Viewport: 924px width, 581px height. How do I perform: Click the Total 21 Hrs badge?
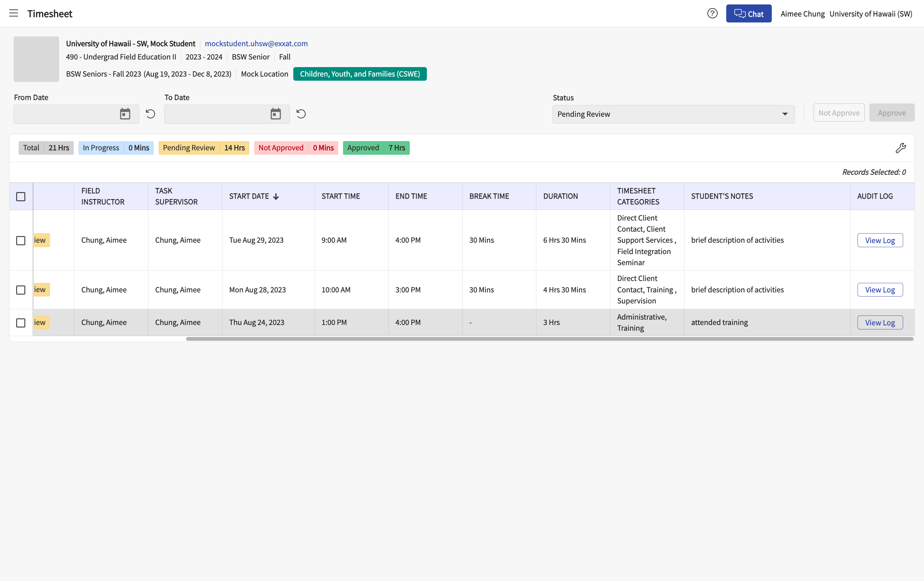click(46, 148)
